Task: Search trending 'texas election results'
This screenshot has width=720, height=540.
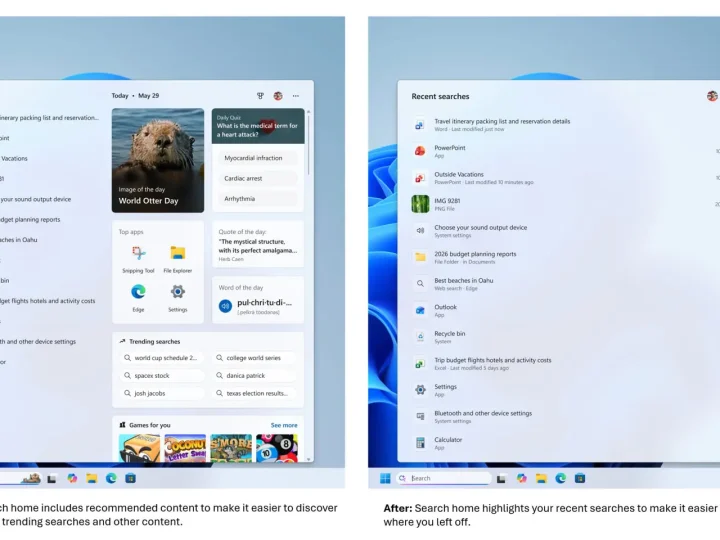Action: pos(254,394)
